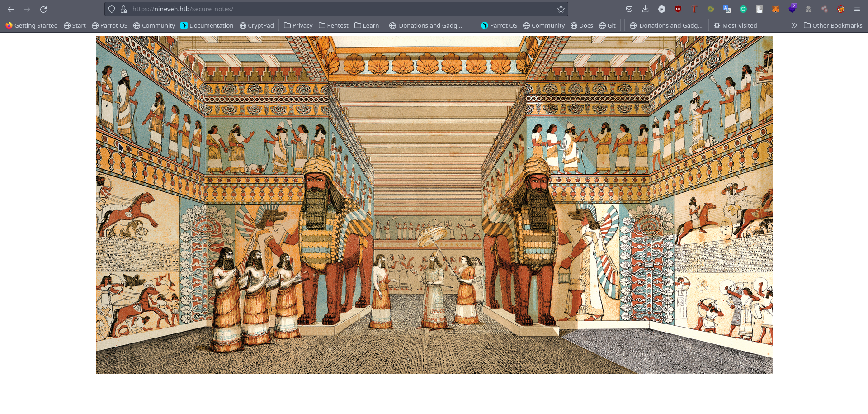The image size is (868, 414).
Task: Open the Most Visited bookmarks list
Action: [x=735, y=25]
